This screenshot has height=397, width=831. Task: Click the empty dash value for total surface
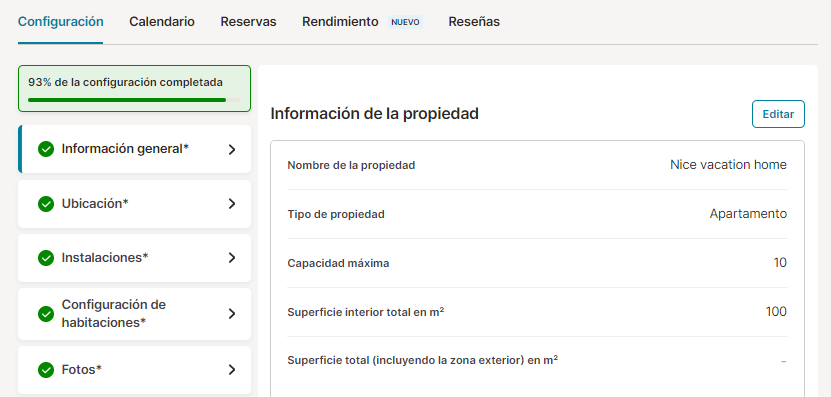[x=783, y=361]
